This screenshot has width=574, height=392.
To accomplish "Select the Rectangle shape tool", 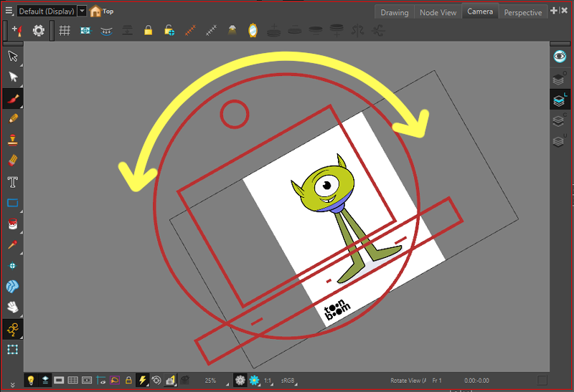I will pyautogui.click(x=12, y=203).
